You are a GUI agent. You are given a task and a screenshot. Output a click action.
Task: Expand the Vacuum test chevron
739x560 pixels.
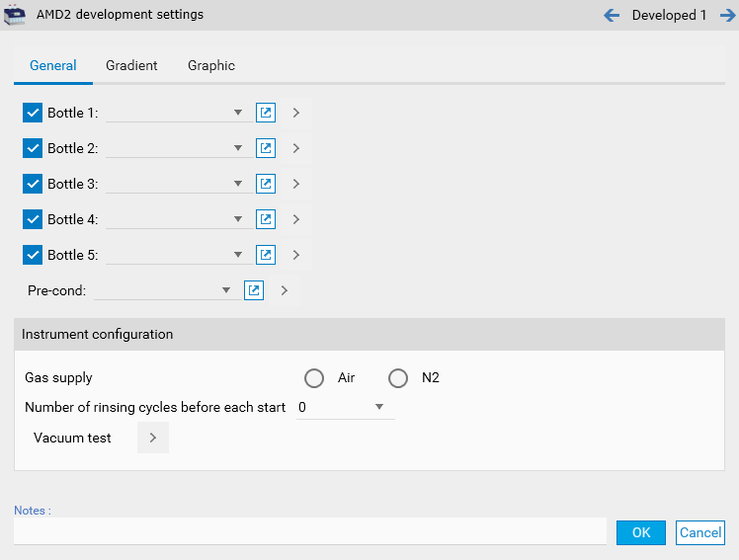(x=153, y=438)
